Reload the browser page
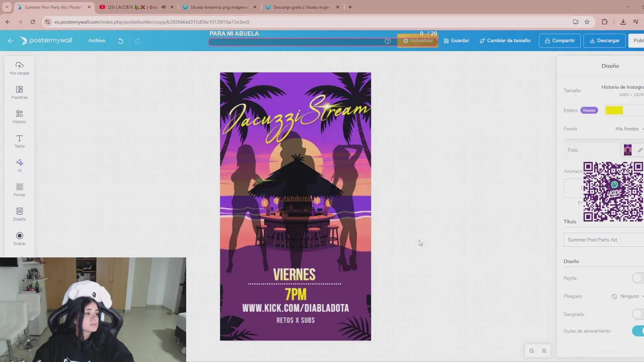 point(33,22)
